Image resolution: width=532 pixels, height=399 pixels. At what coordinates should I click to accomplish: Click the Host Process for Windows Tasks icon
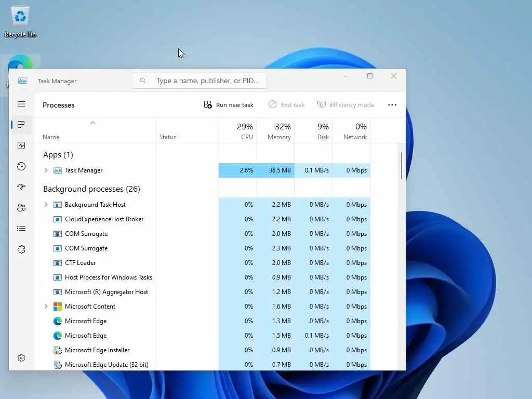click(x=58, y=277)
